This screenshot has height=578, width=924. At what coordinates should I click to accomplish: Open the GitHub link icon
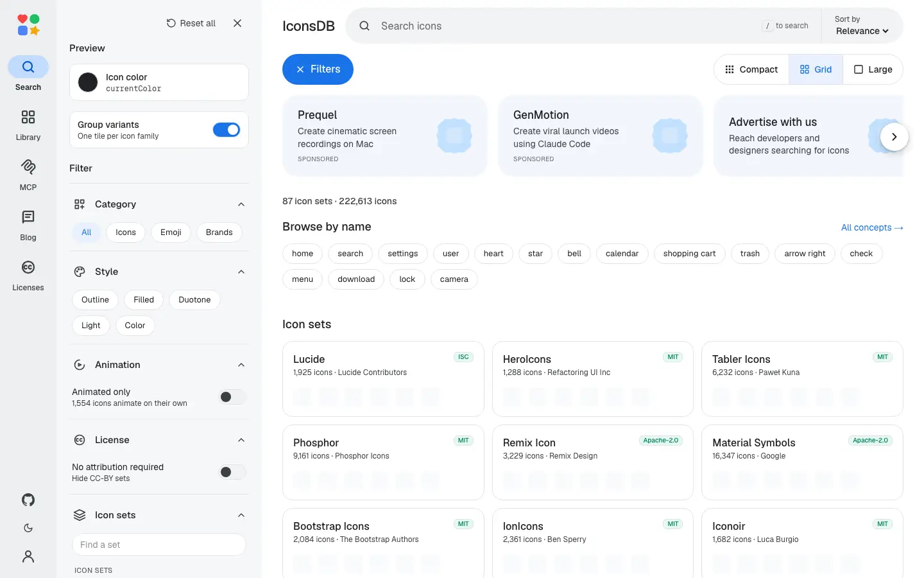point(28,500)
